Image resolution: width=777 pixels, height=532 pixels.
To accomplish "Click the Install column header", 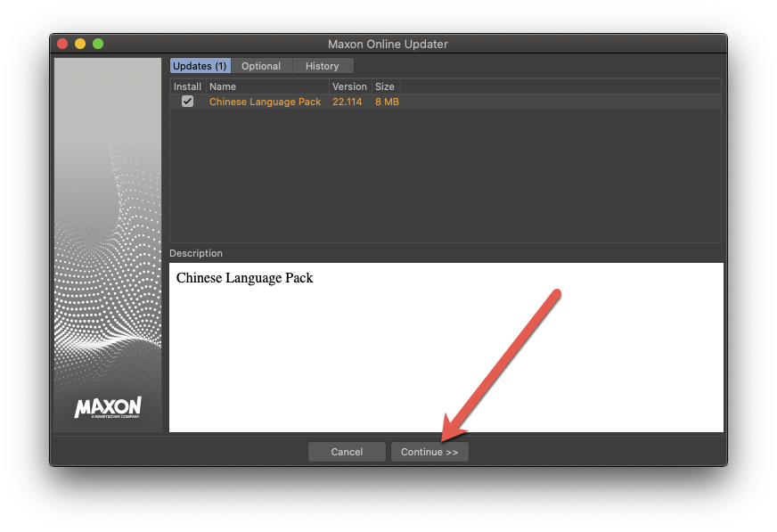I will coord(187,86).
